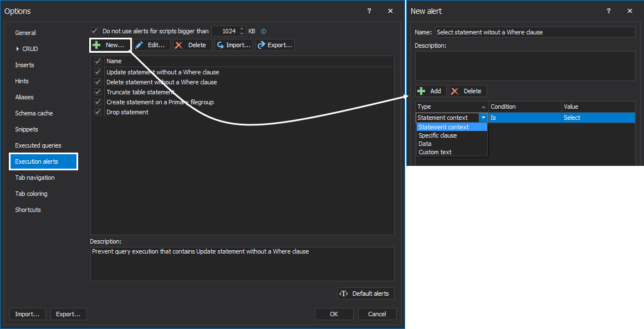The width and height of the screenshot is (644, 329).
Task: Click the red Delete icon on the toolbar
Action: (x=179, y=45)
